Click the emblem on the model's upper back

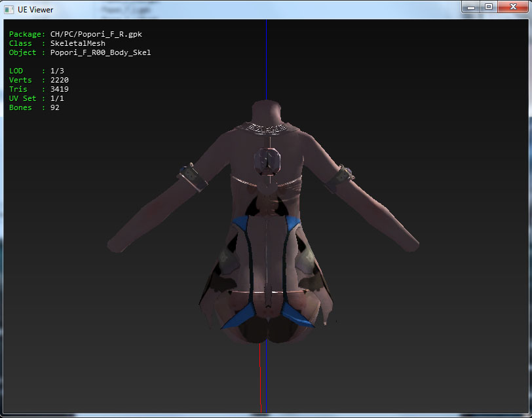[x=267, y=160]
